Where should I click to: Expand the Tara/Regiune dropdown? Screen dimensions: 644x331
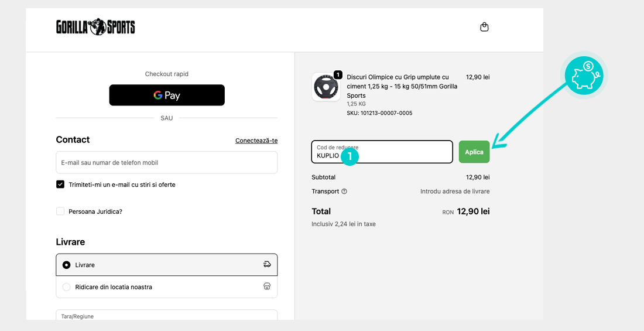[166, 315]
